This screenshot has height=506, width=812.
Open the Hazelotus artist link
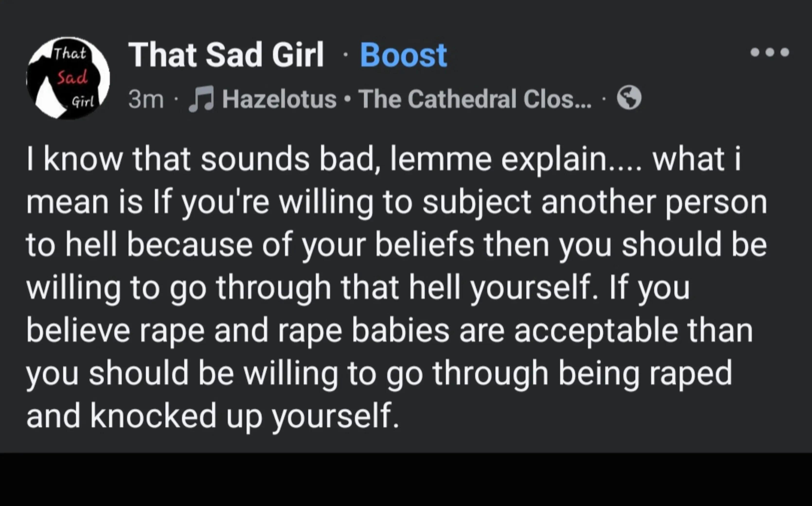[279, 99]
